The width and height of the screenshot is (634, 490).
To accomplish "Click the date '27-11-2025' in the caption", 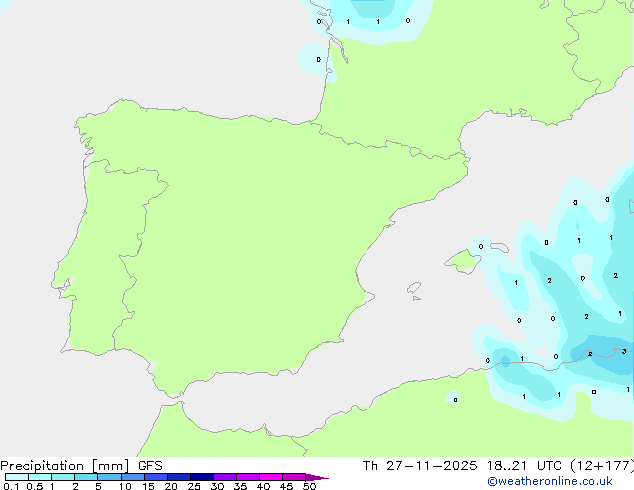I will click(x=431, y=466).
